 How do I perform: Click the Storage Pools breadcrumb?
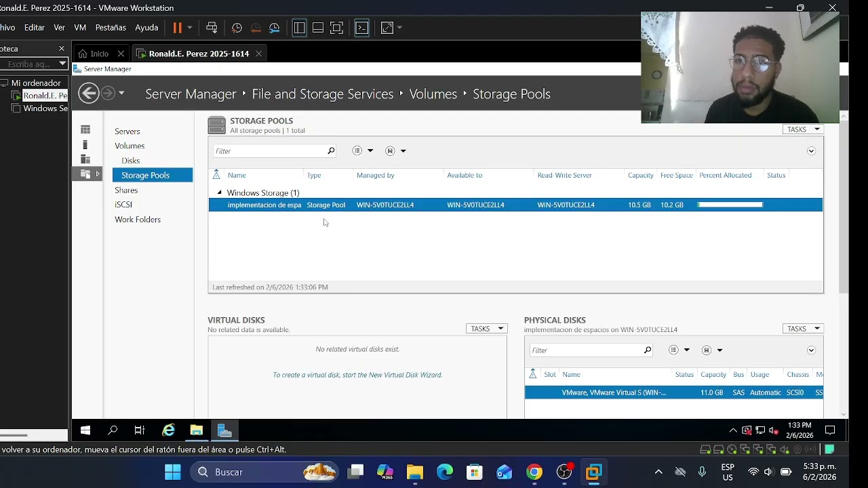point(511,94)
